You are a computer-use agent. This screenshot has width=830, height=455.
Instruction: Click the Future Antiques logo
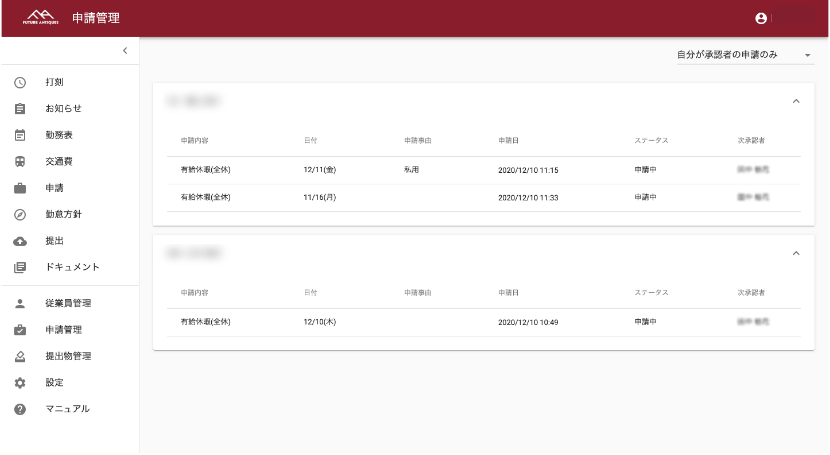click(x=38, y=18)
